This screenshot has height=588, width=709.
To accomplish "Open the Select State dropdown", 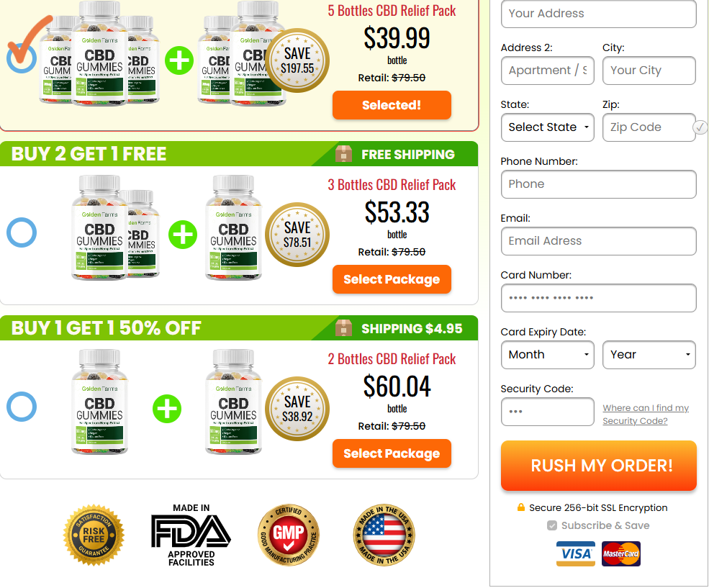I will (x=548, y=127).
